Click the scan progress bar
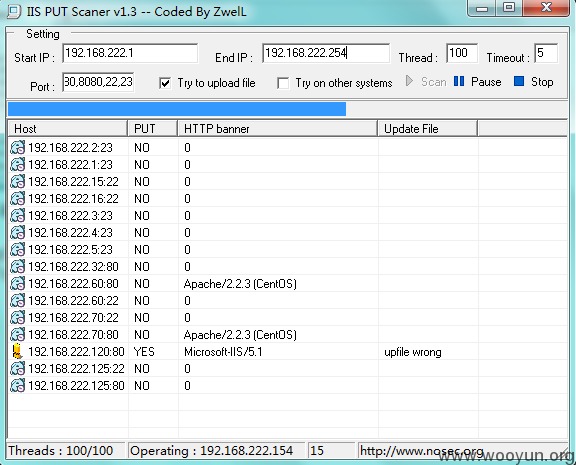 pos(287,109)
